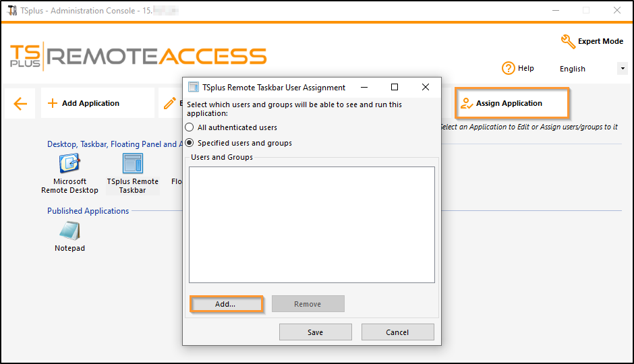The image size is (634, 364).
Task: Click the Expert Mode wrench icon
Action: click(x=568, y=42)
